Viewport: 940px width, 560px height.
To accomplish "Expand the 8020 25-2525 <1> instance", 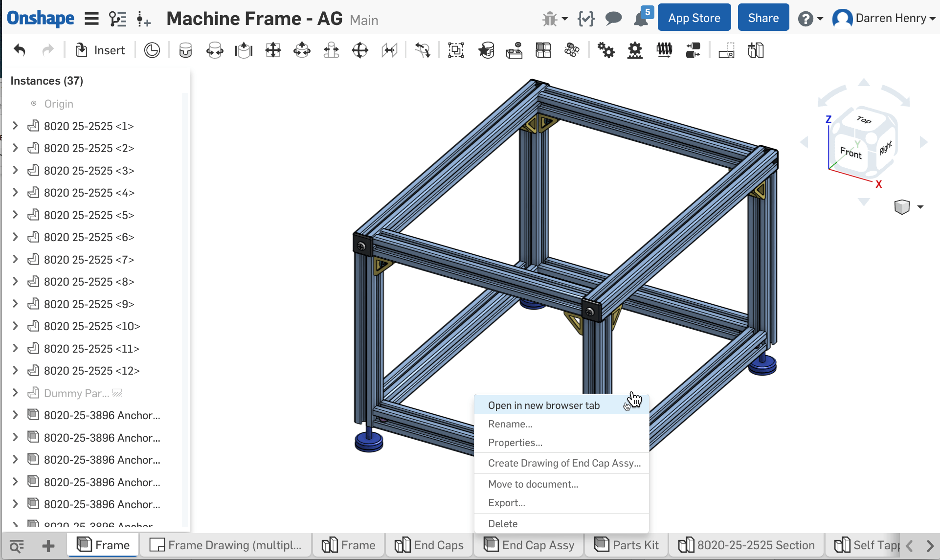I will point(15,126).
